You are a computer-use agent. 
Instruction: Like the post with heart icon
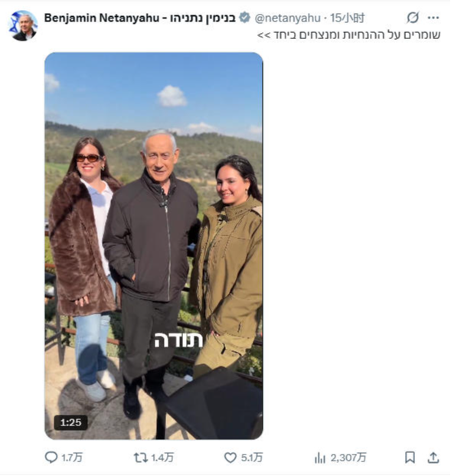(230, 458)
